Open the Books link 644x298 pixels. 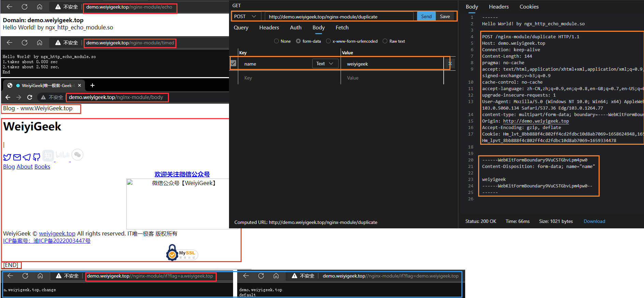click(x=42, y=167)
